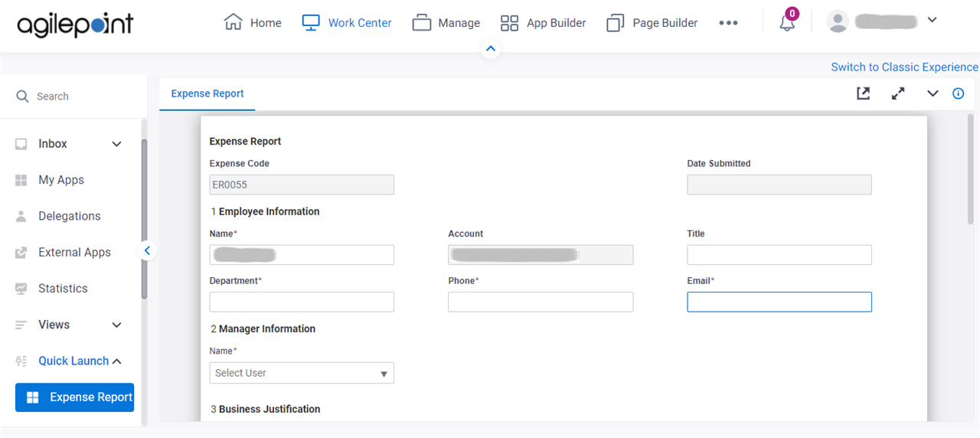Open the three-dot more menu
The image size is (980, 438).
click(728, 23)
